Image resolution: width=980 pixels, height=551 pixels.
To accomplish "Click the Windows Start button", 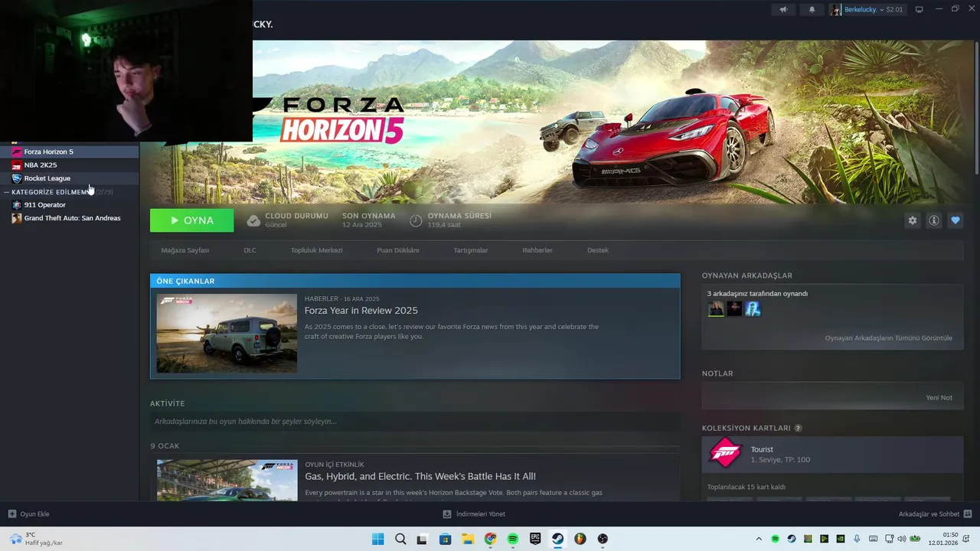I will tap(377, 539).
